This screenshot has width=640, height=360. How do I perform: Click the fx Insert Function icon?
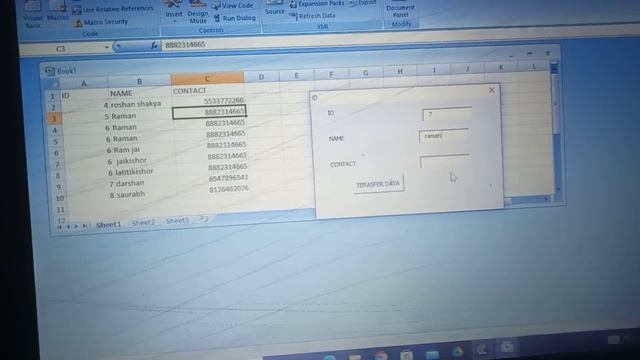[x=154, y=46]
